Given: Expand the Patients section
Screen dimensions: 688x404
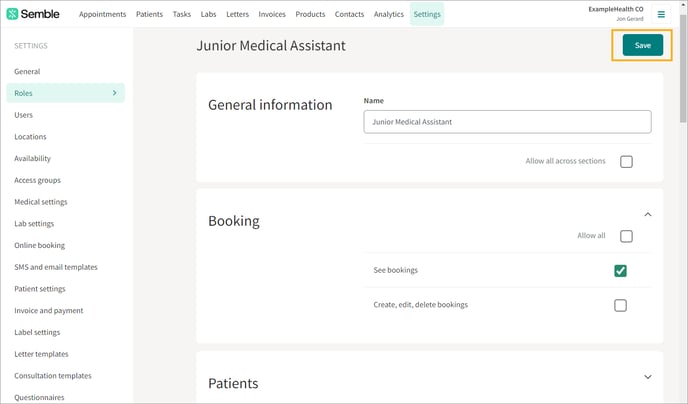Looking at the screenshot, I should 648,377.
